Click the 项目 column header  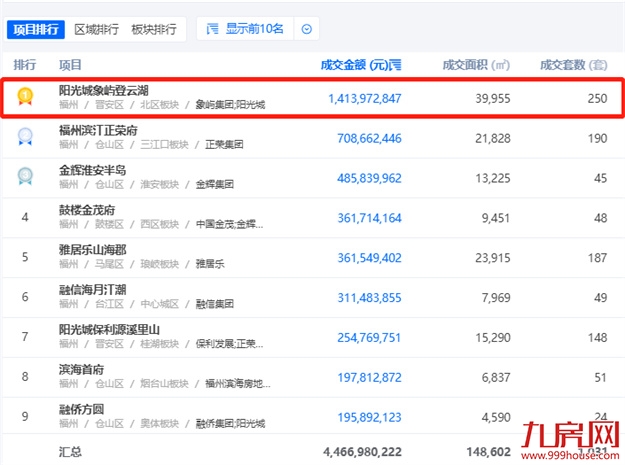pos(70,65)
